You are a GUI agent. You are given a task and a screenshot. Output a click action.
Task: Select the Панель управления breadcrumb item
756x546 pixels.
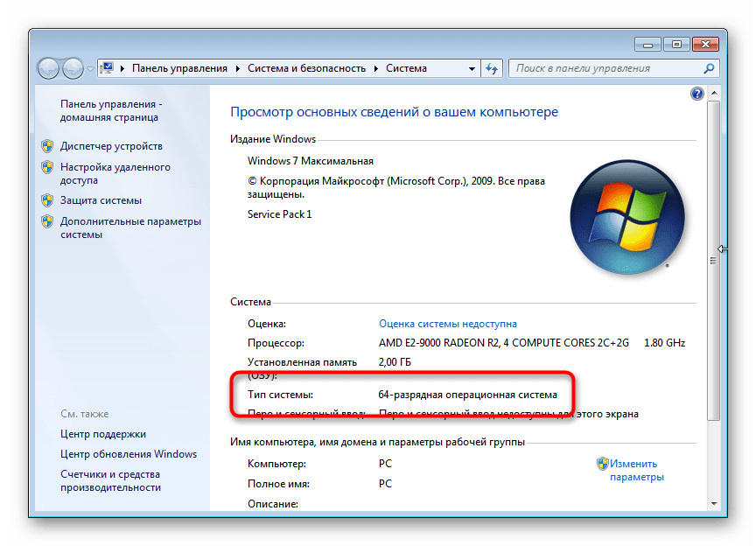[x=179, y=68]
